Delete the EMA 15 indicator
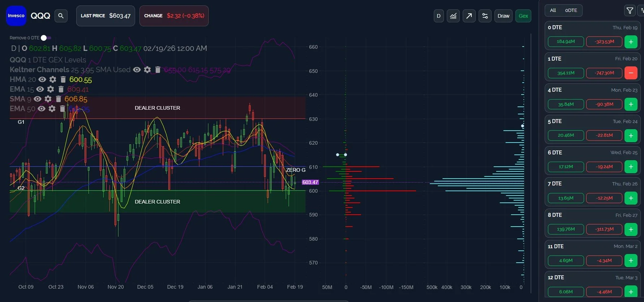 [x=61, y=89]
